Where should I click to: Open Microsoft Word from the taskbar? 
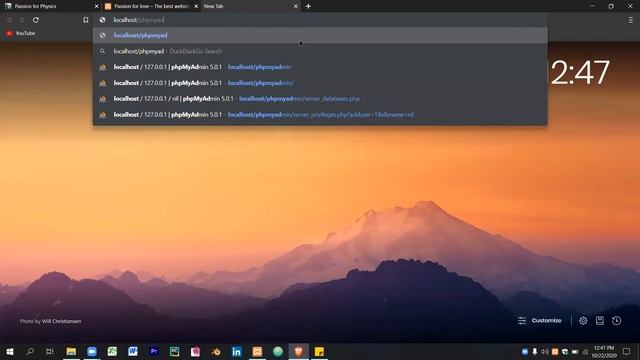click(x=133, y=351)
